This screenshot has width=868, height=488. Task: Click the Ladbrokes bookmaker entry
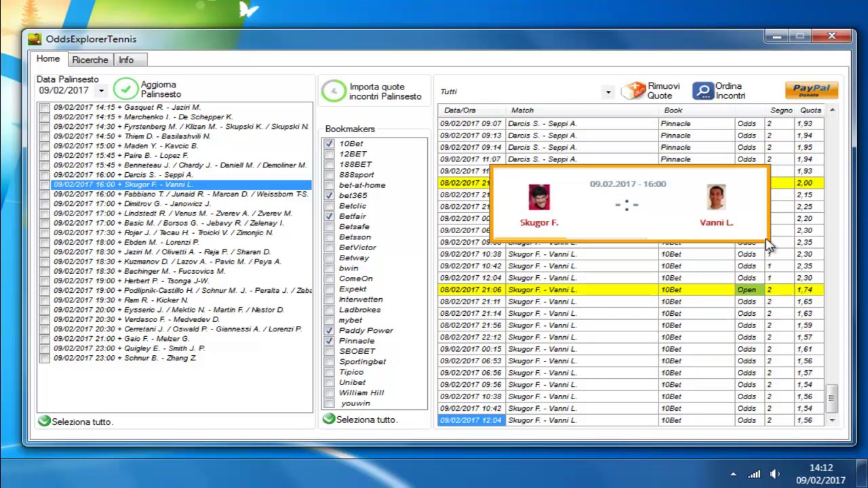point(359,310)
